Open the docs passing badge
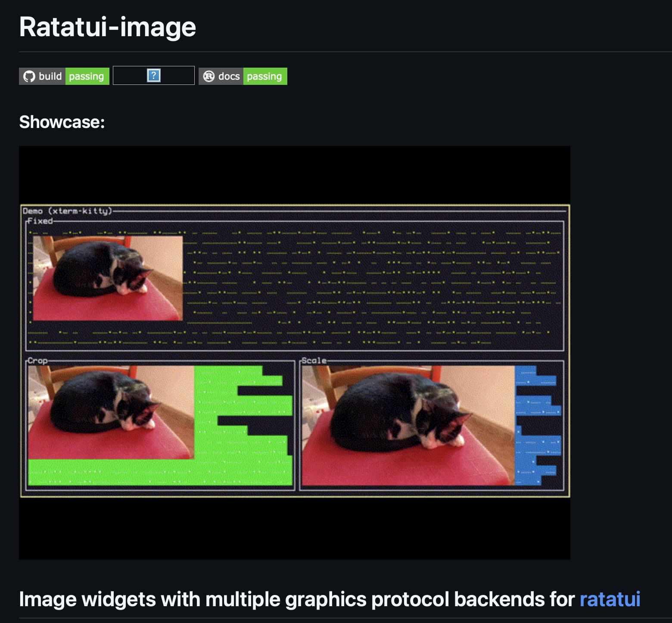672x623 pixels. coord(243,76)
